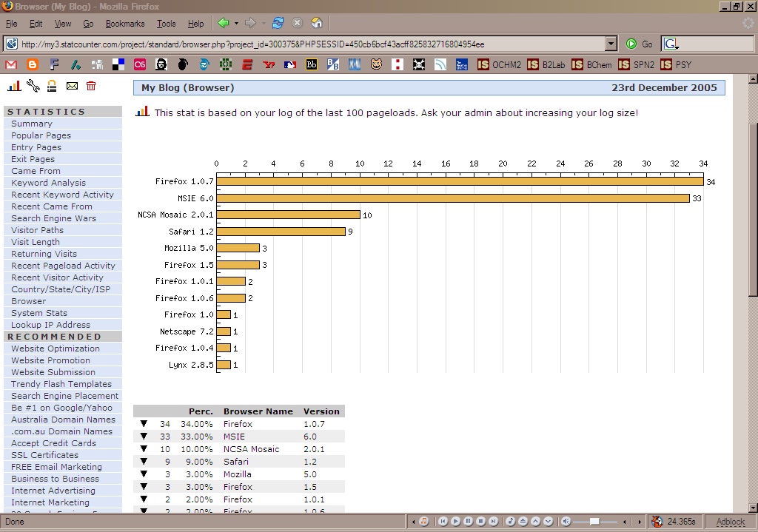Image resolution: width=758 pixels, height=532 pixels.
Task: Open the Edit menu
Action: (x=36, y=23)
